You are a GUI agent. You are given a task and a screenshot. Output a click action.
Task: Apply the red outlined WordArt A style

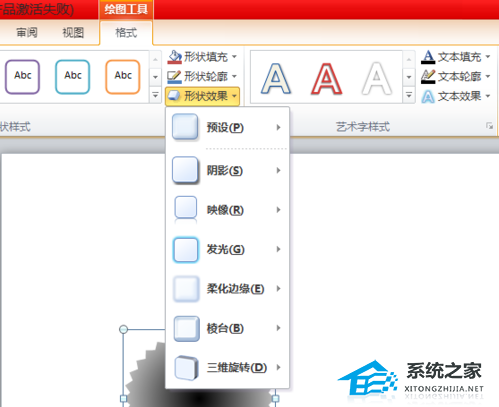(x=327, y=79)
